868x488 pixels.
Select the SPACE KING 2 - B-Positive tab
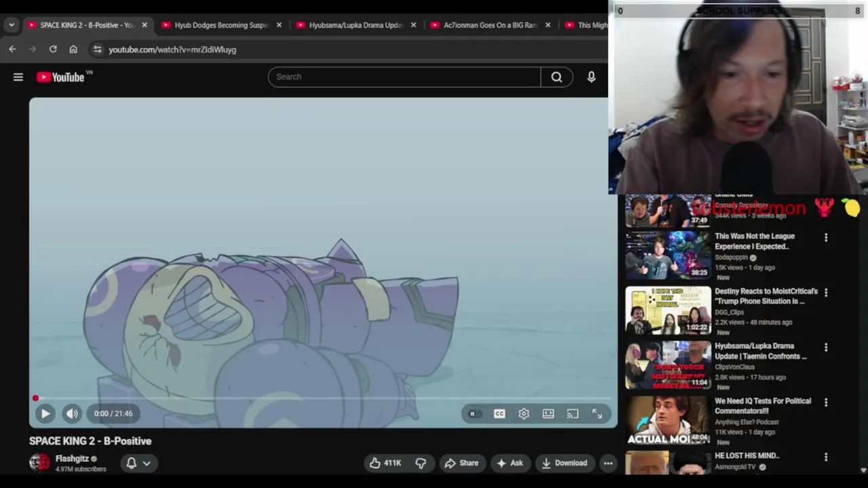click(87, 25)
